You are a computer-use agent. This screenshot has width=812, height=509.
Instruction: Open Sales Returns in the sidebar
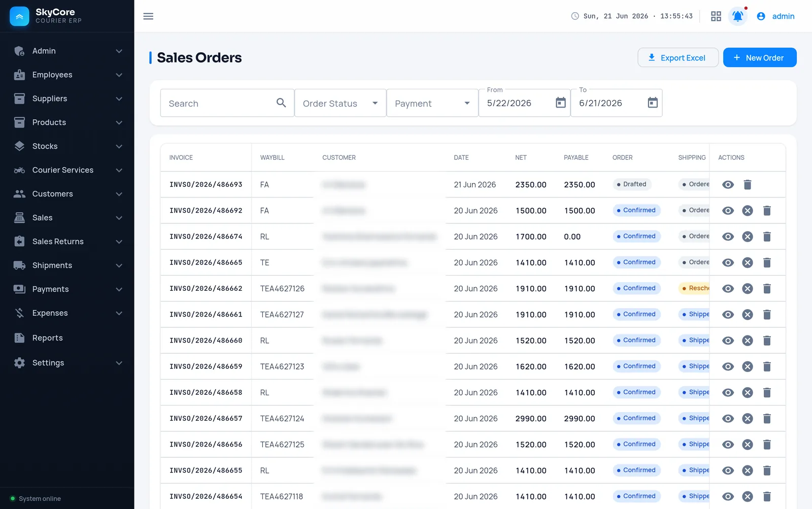point(67,242)
